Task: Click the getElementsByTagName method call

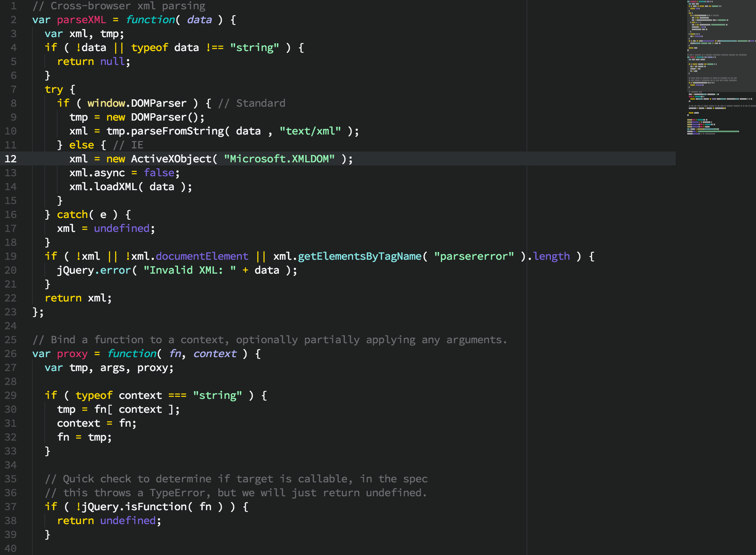Action: 359,256
